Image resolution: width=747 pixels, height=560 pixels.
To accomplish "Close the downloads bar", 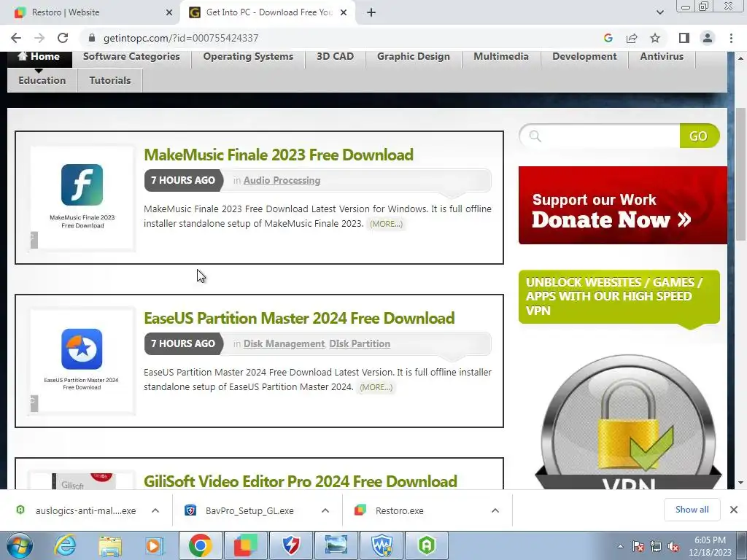I will click(734, 510).
